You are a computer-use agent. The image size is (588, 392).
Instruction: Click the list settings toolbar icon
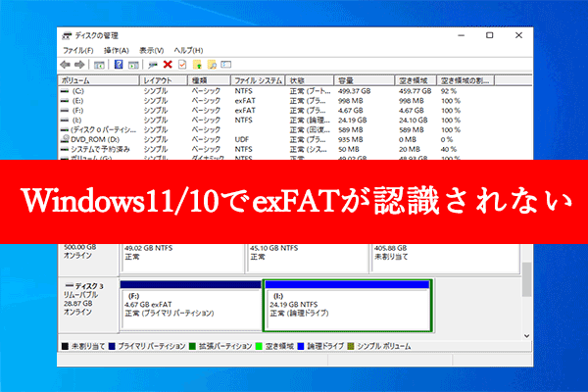tap(226, 65)
